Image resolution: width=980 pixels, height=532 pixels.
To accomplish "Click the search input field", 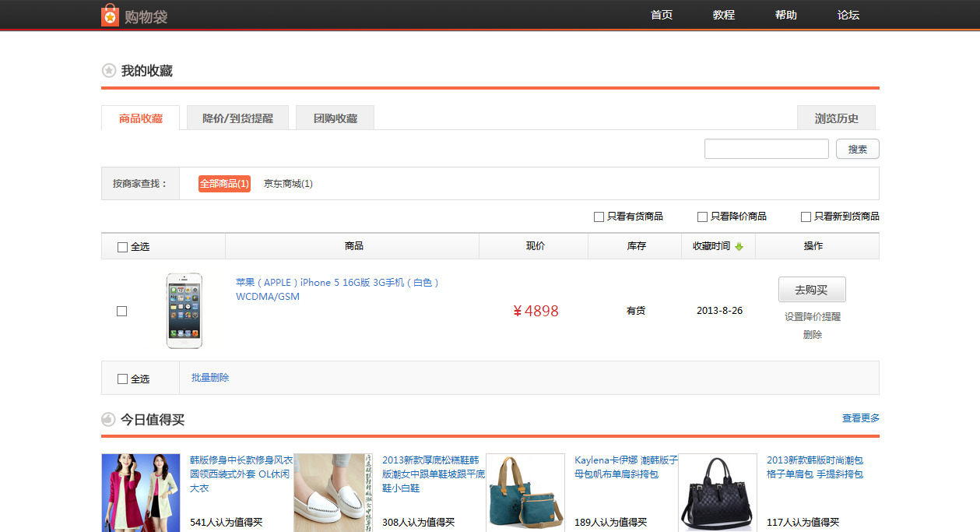I will [767, 149].
